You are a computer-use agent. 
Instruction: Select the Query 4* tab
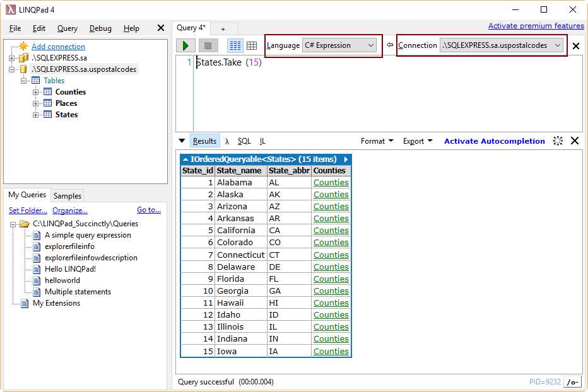[191, 28]
